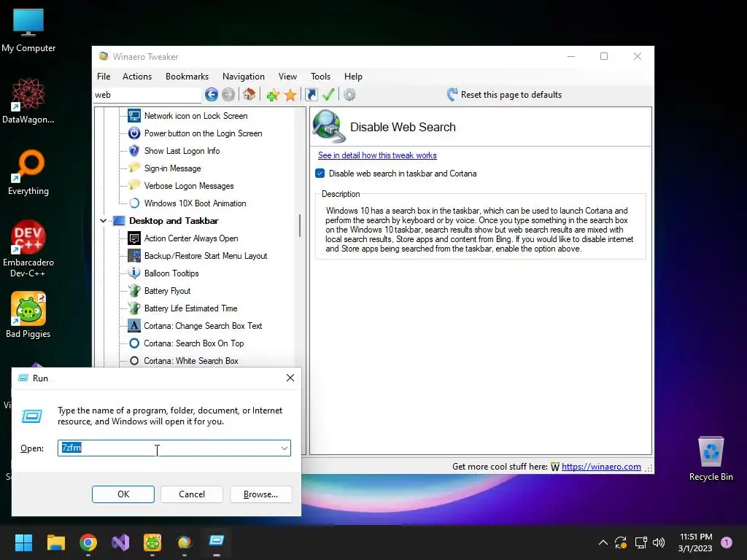Open the My Computer desktop icon
Screen dimensions: 747x560
pos(28,29)
